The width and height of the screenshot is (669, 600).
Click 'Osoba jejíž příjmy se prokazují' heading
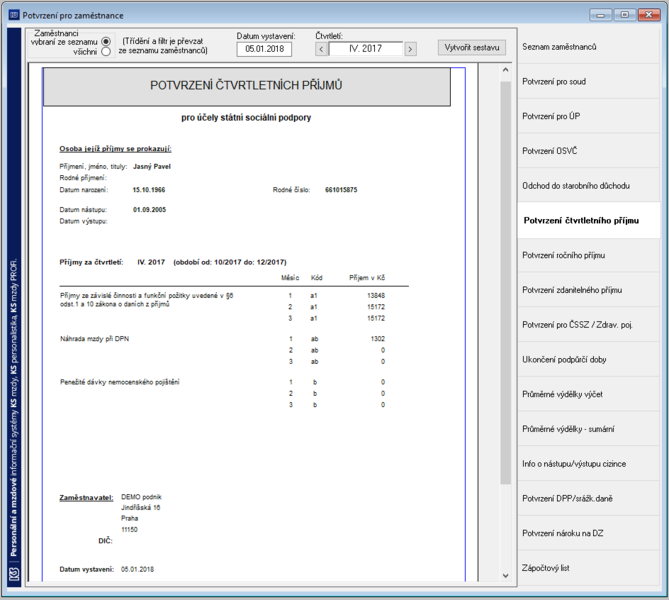click(115, 149)
